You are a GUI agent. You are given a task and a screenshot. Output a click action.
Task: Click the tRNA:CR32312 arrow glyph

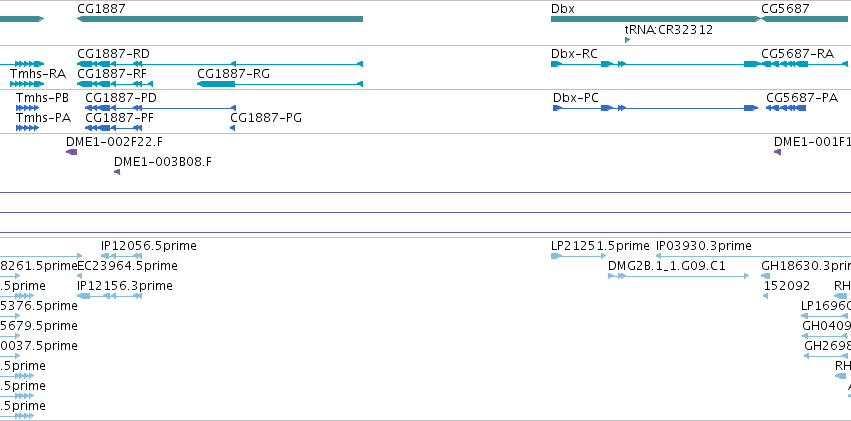point(627,40)
